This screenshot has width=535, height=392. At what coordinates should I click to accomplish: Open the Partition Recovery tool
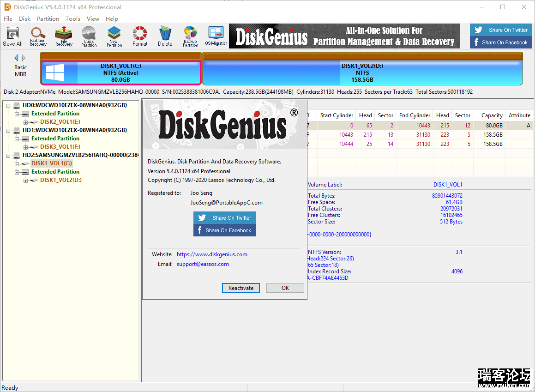click(38, 36)
